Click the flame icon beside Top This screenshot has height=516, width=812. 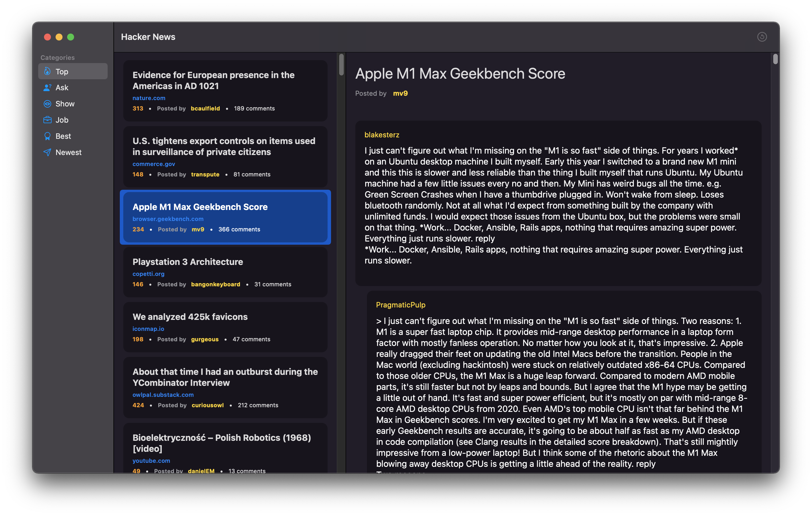[x=47, y=71]
